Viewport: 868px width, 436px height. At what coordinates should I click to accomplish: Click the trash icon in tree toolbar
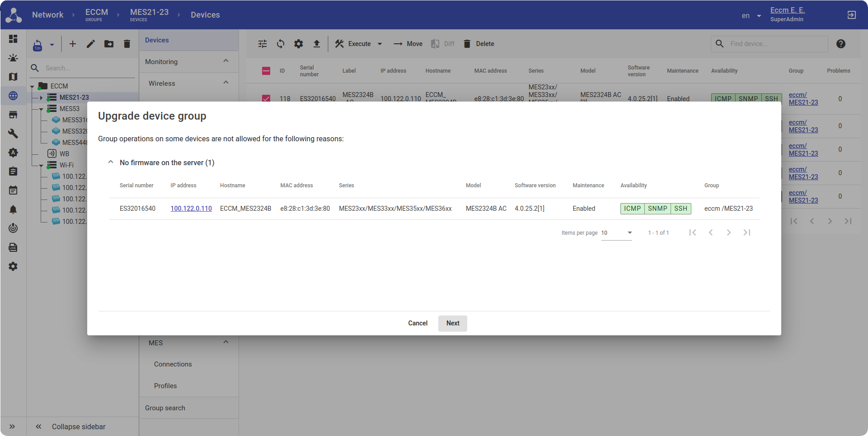point(127,44)
